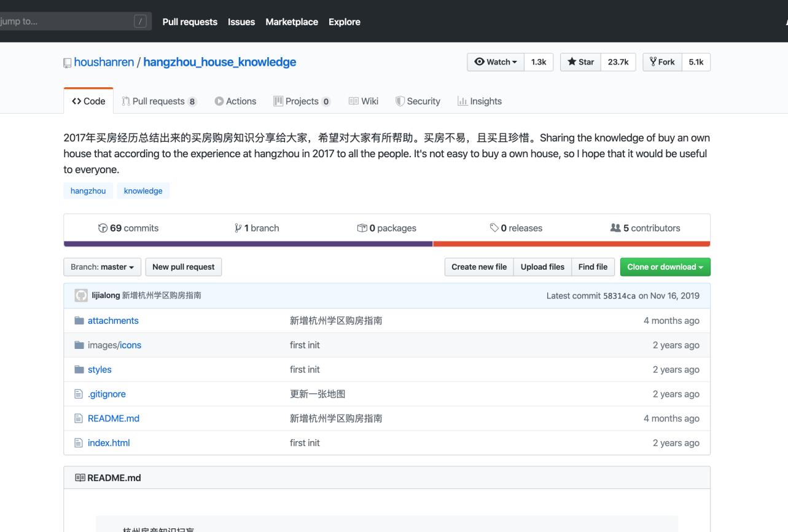Image resolution: width=788 pixels, height=532 pixels.
Task: Star the hangzhou_house_knowledge repository
Action: (580, 62)
